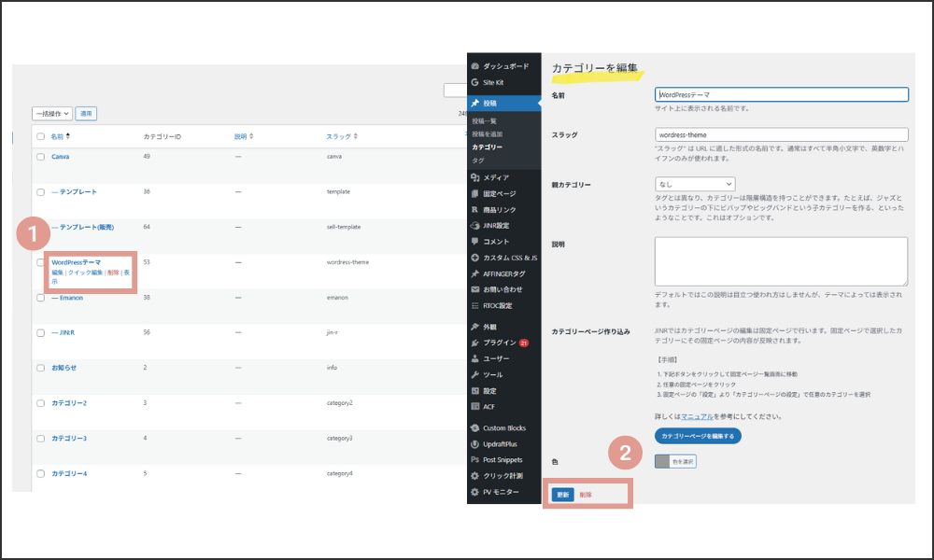The height and width of the screenshot is (560, 934).
Task: Click the クリック計測 gear icon
Action: 474,475
